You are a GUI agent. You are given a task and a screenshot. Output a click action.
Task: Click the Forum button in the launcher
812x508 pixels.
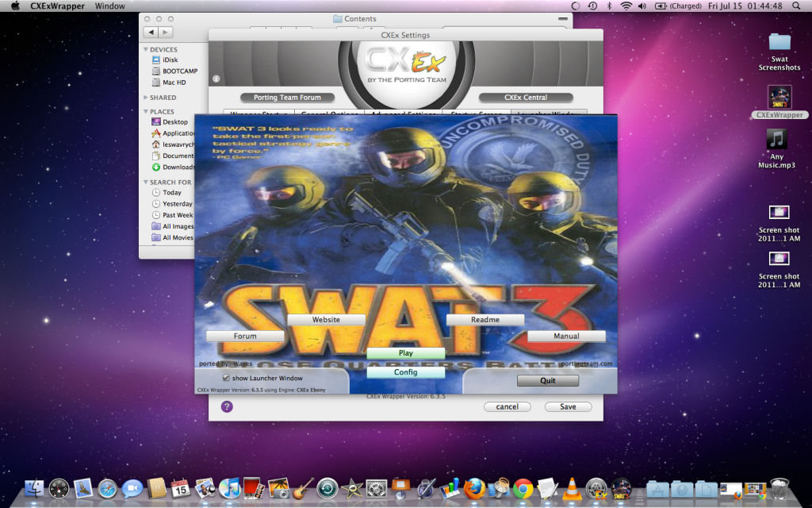(x=245, y=336)
